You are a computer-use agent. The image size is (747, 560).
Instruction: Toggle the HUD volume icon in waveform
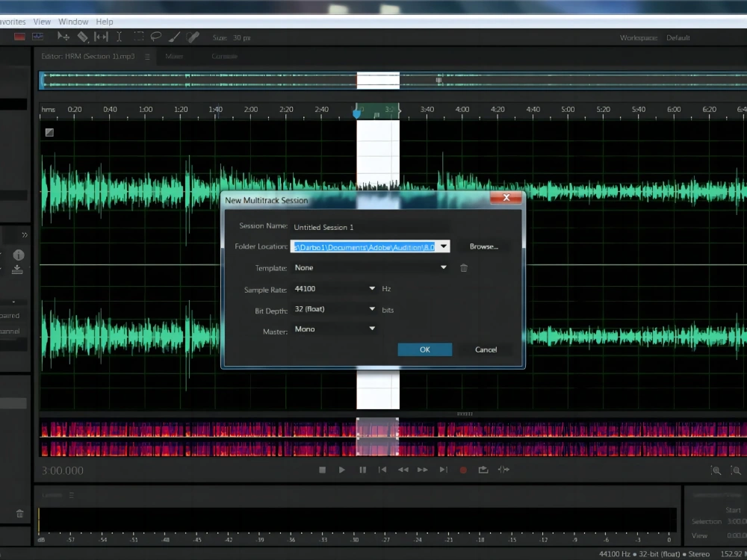pos(49,132)
